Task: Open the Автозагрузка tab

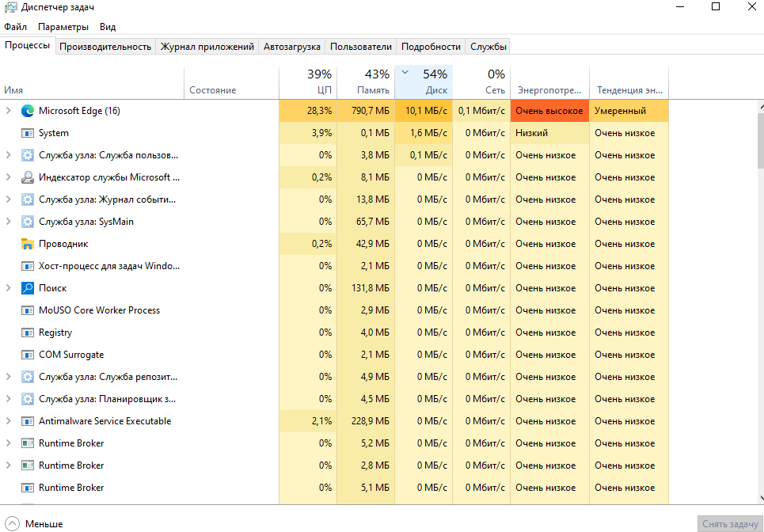Action: coord(292,47)
